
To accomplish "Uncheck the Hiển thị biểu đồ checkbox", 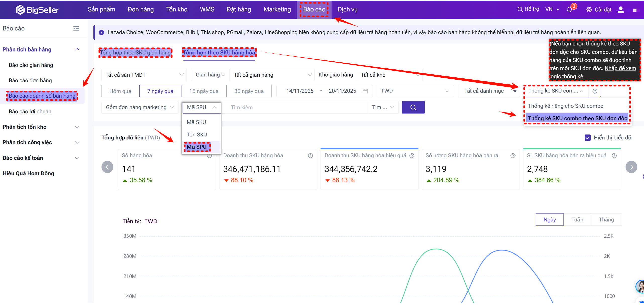I will [x=587, y=138].
